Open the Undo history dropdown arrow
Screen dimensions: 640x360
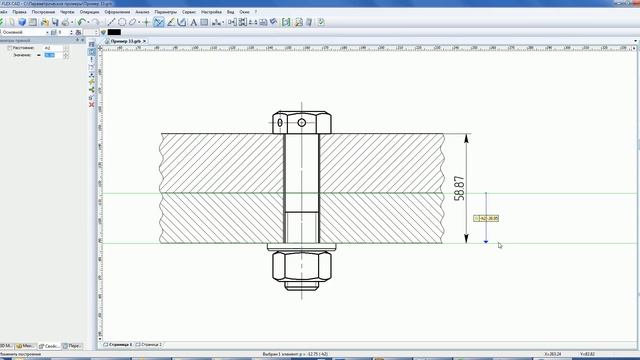pyautogui.click(x=88, y=22)
